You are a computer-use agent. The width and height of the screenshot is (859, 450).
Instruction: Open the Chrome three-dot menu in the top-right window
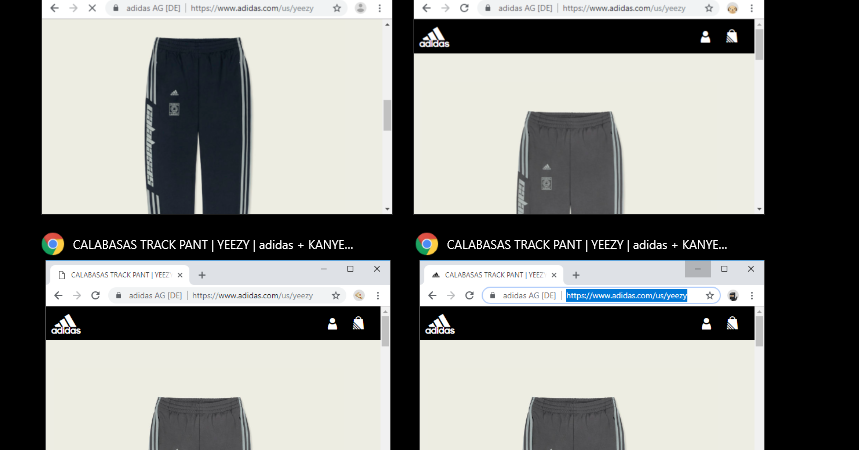[753, 7]
